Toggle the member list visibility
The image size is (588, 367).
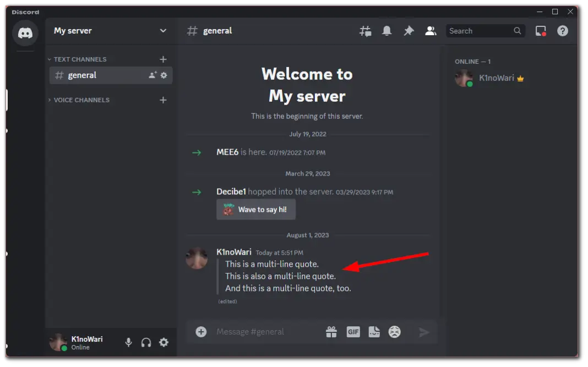[431, 30]
